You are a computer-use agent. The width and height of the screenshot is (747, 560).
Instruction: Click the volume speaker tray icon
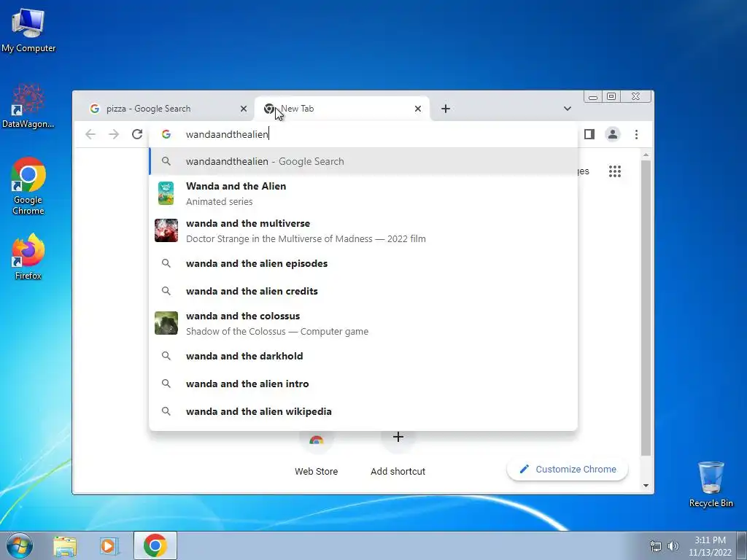(673, 546)
